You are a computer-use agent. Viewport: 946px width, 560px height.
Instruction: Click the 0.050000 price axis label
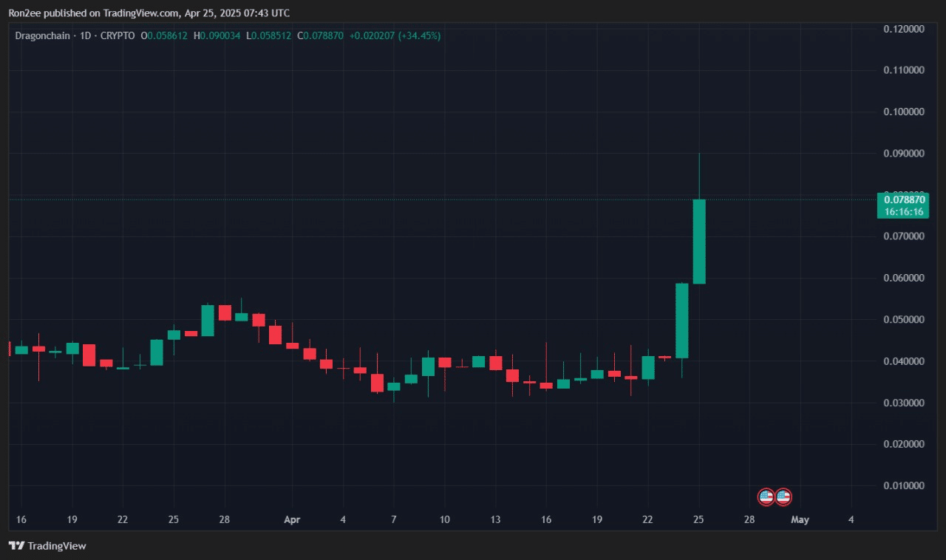point(904,320)
